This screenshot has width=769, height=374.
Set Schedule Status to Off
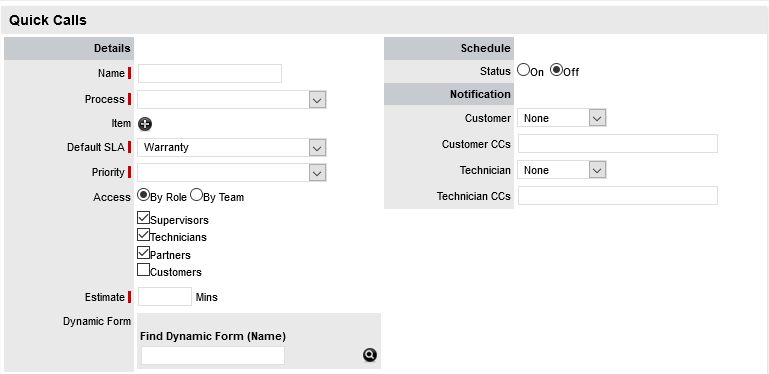point(556,70)
